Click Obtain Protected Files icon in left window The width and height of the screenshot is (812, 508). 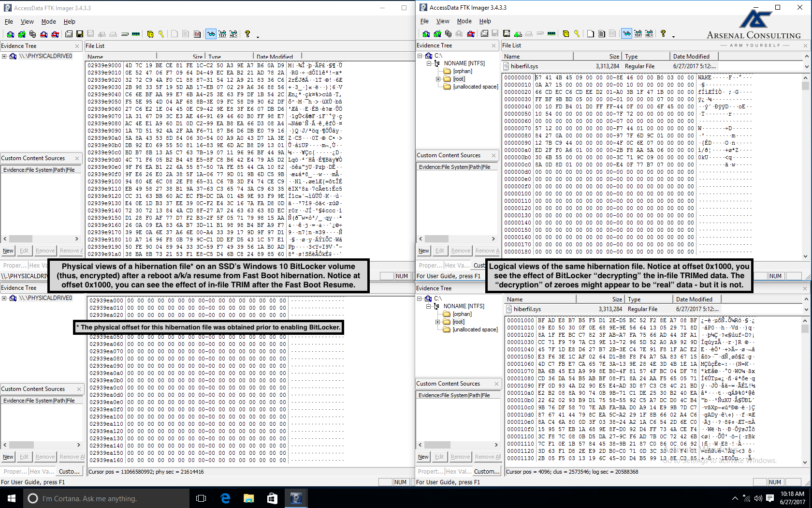tap(150, 34)
